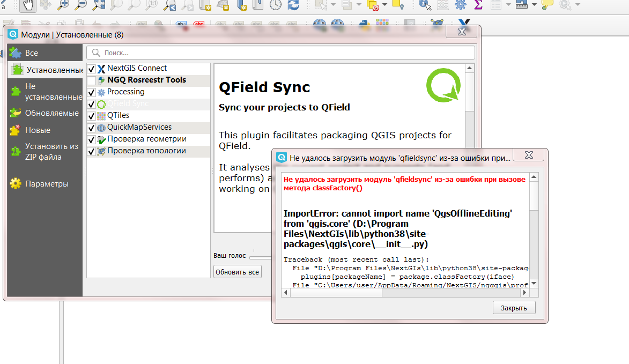Open the measure tool dropdown arrow
629x364 pixels.
(534, 5)
